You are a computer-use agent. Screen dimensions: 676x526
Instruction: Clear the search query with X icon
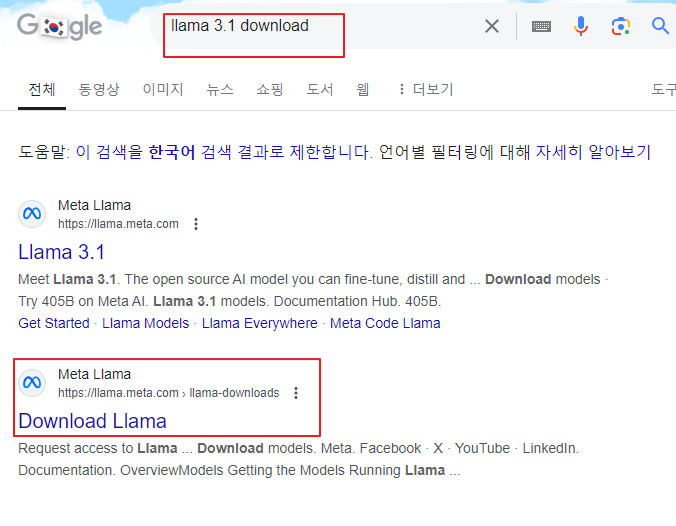491,26
